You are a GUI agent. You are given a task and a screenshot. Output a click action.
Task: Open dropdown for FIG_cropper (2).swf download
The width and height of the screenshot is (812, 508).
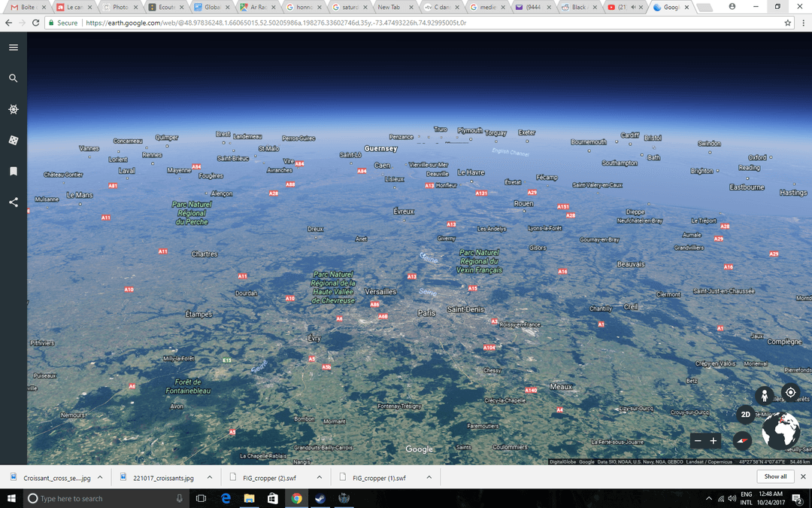[x=320, y=477]
